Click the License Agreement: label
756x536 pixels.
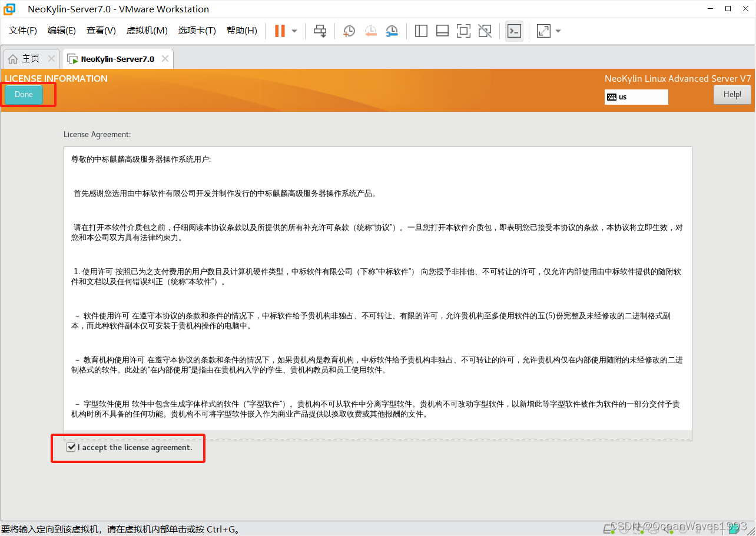tap(97, 135)
